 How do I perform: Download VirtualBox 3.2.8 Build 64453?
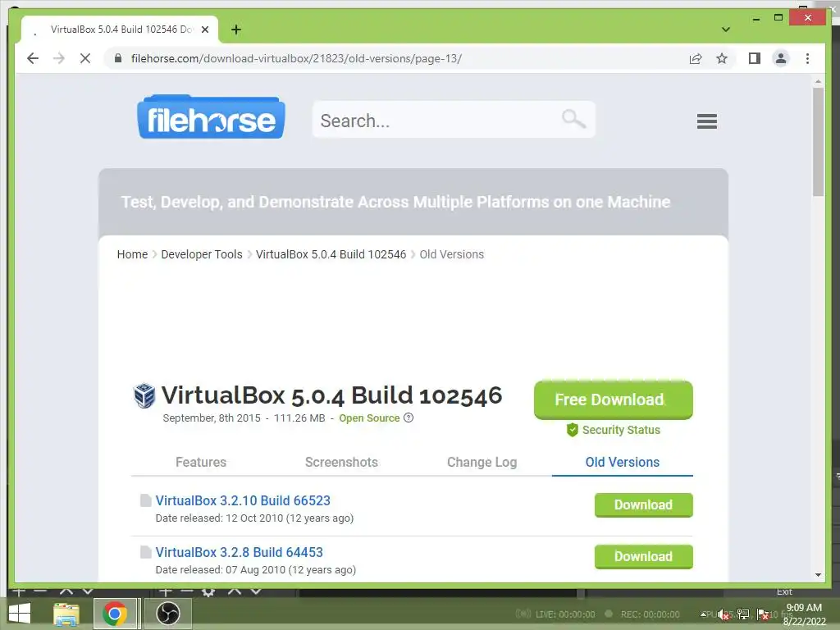pyautogui.click(x=643, y=557)
